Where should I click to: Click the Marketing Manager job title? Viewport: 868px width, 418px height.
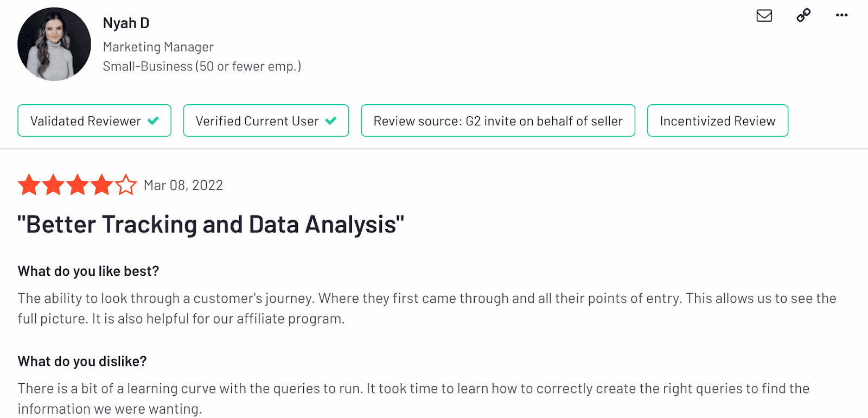point(158,47)
